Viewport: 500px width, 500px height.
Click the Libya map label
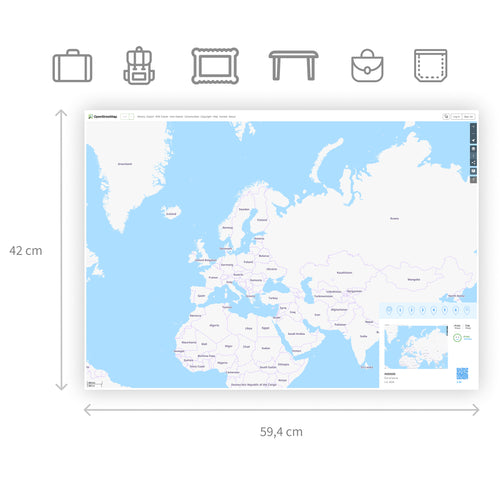pos(249,328)
